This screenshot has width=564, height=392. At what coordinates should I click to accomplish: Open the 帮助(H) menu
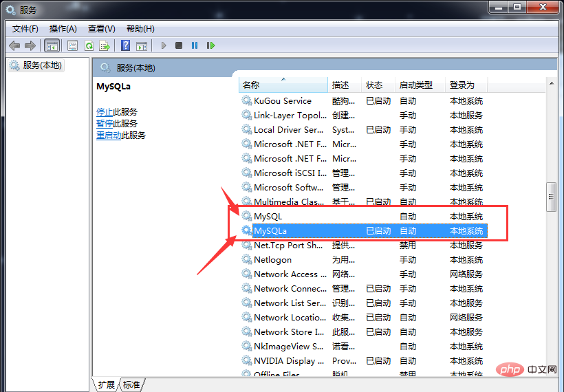pos(140,29)
